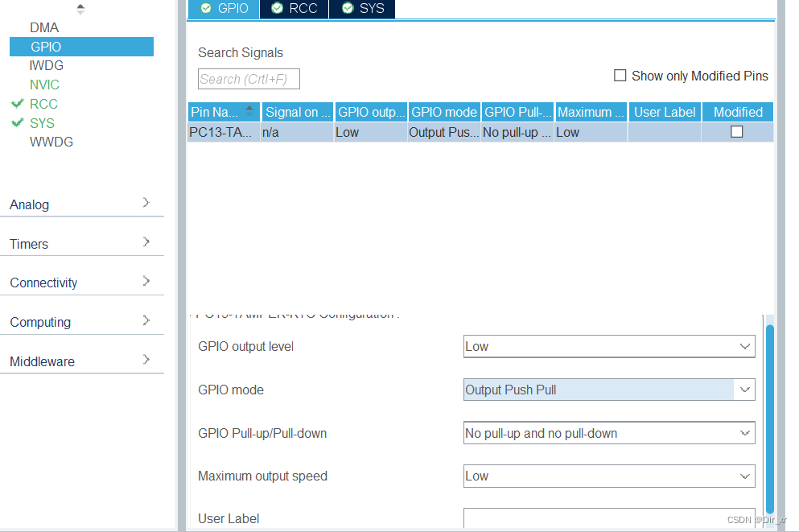799x532 pixels.
Task: Click the Output Pus... mode cell in table
Action: (x=444, y=133)
